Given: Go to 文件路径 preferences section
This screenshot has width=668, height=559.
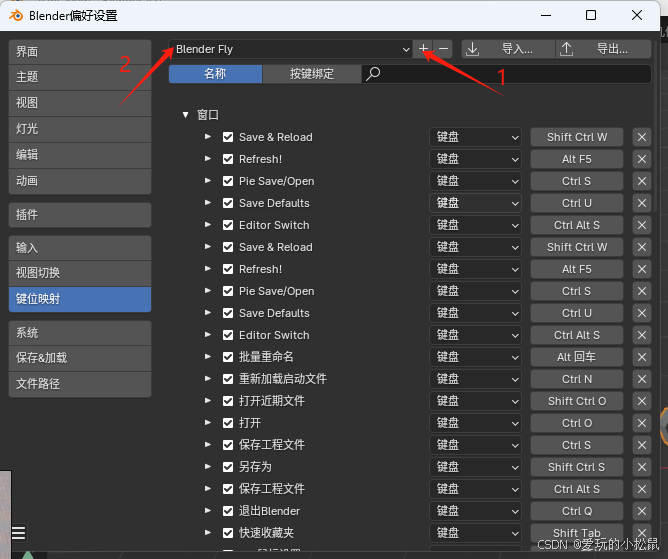Looking at the screenshot, I should tap(80, 384).
